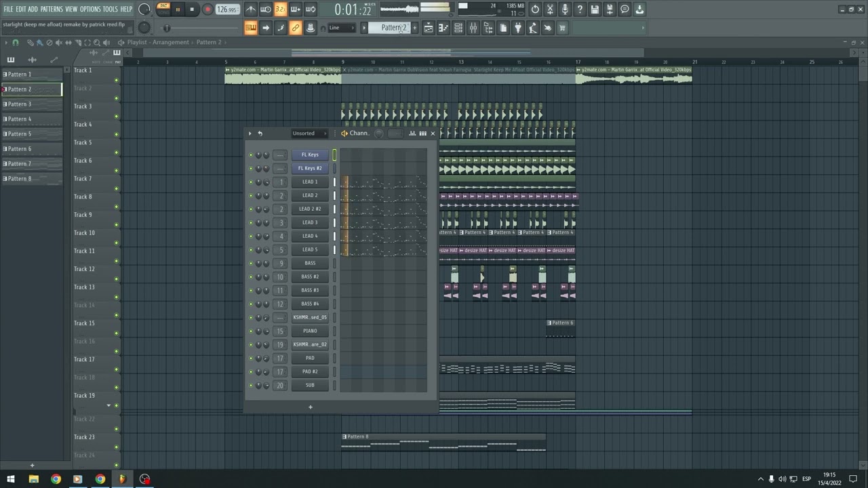
Task: Click the undo arrow in Channel rack header
Action: (260, 134)
